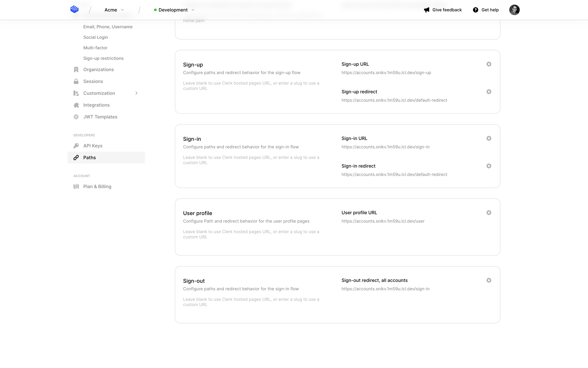Open the API Keys page
Viewport: 588px width, 368px height.
[x=93, y=146]
